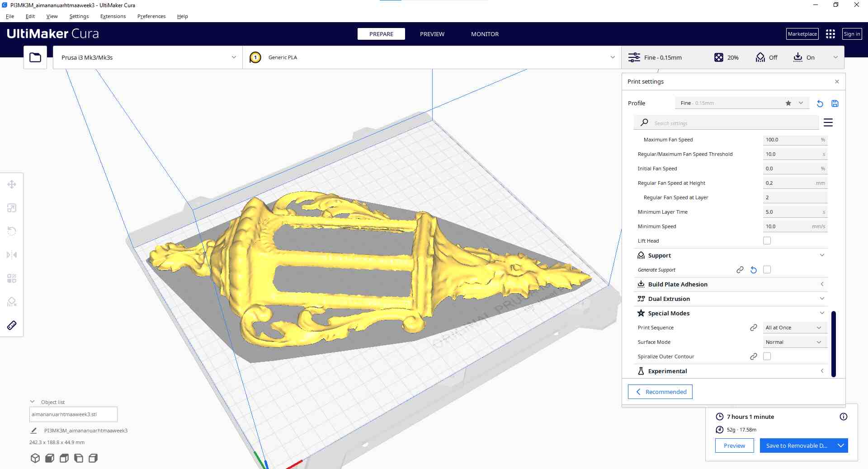This screenshot has height=469, width=868.
Task: Select the Support Blocker tool
Action: pyautogui.click(x=12, y=302)
